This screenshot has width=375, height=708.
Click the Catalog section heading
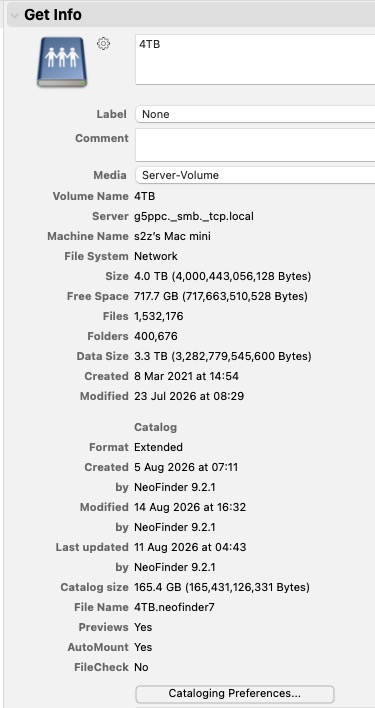click(x=156, y=427)
